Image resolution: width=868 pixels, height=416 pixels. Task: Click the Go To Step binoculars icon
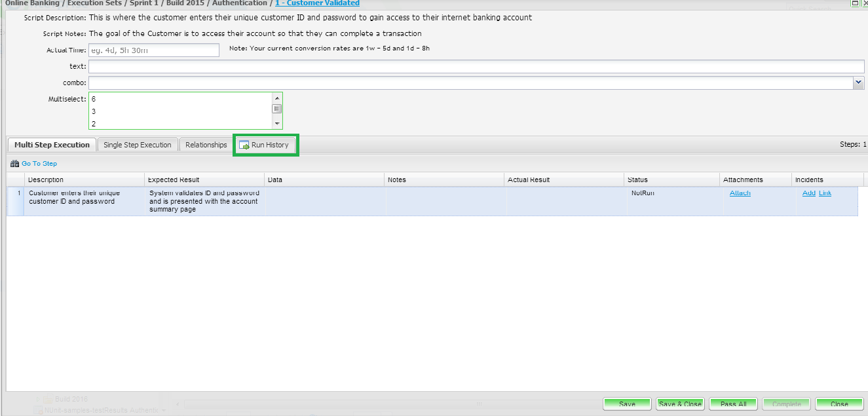14,164
